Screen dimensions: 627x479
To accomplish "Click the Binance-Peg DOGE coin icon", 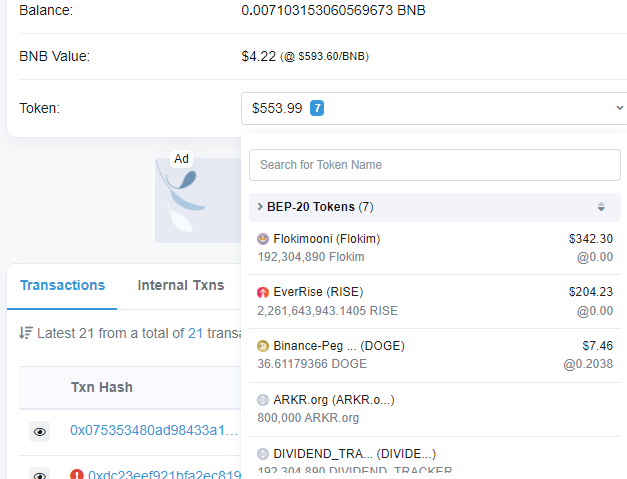I will click(263, 346).
